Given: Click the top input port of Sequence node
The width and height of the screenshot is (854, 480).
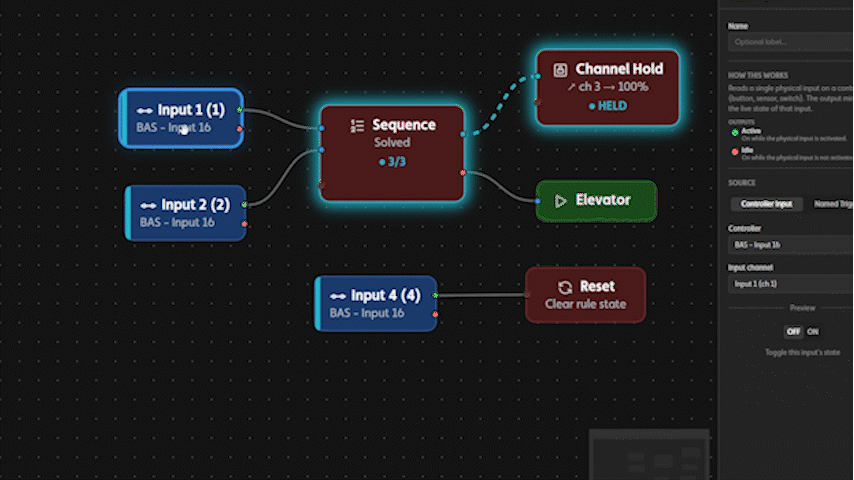Looking at the screenshot, I should coord(322,128).
